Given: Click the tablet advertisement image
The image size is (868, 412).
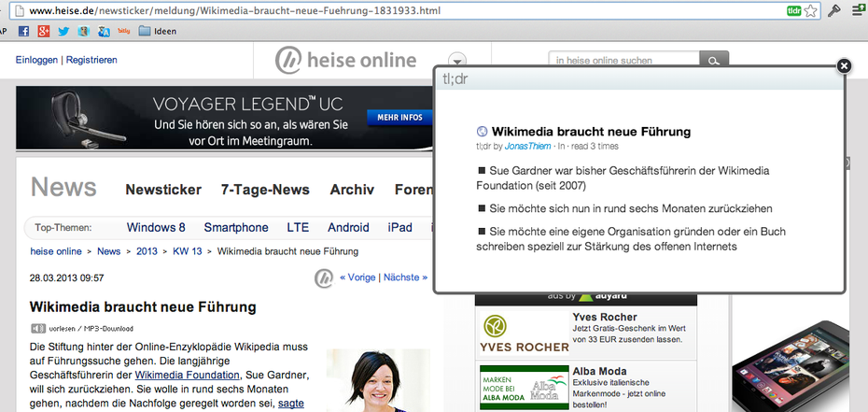Looking at the screenshot, I should [791, 365].
